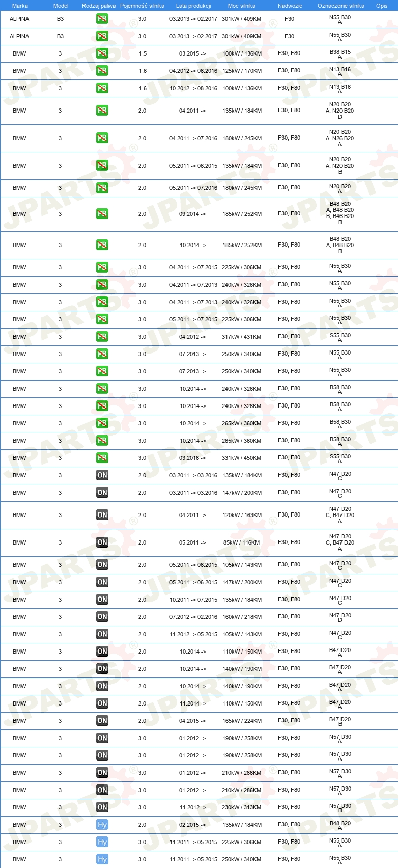398x868 pixels.
Task: Select engine code cell containing B46 B20
Action: click(340, 213)
